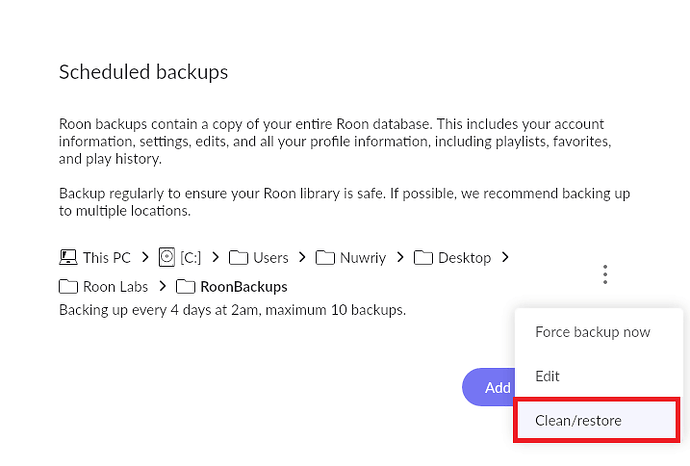
Task: Click the Nuwriy folder icon
Action: tap(325, 258)
